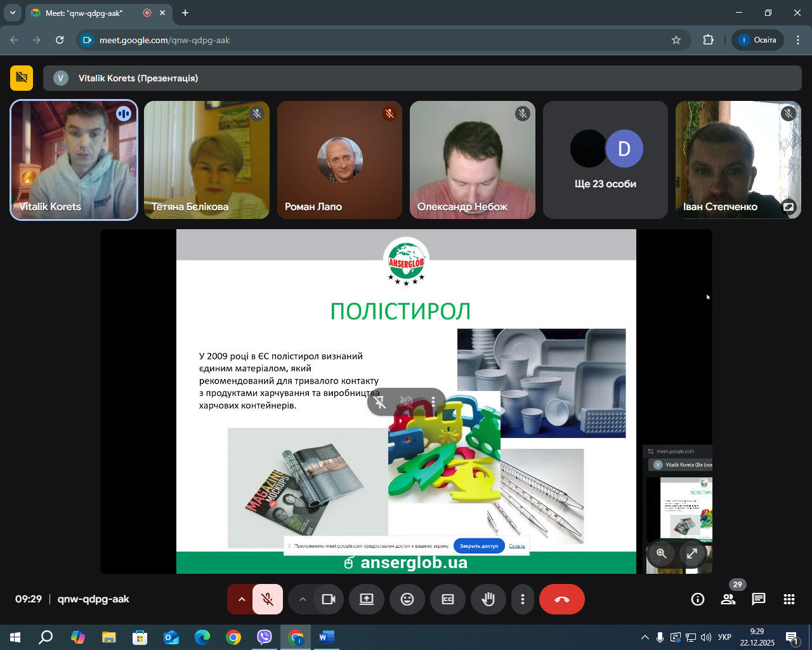Raise hand in the meeting

point(488,599)
